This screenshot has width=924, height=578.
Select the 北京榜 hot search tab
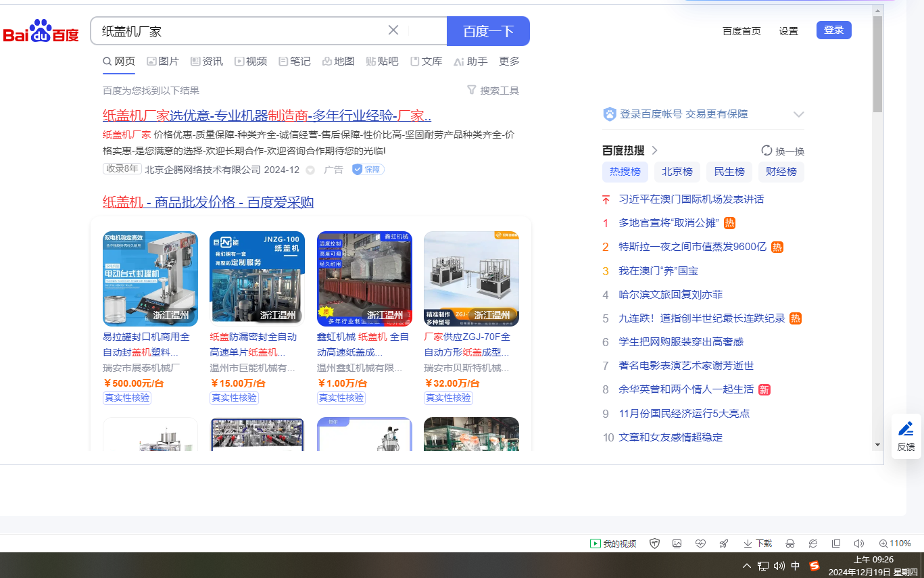[x=677, y=172]
